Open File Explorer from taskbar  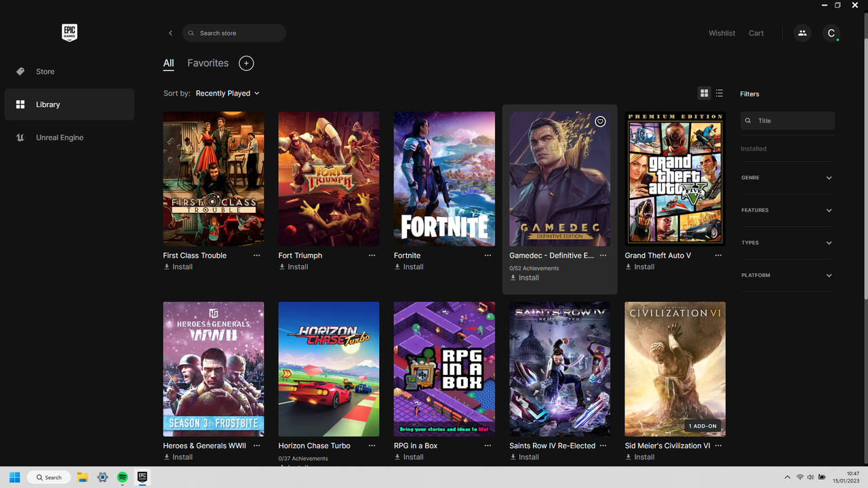point(82,477)
